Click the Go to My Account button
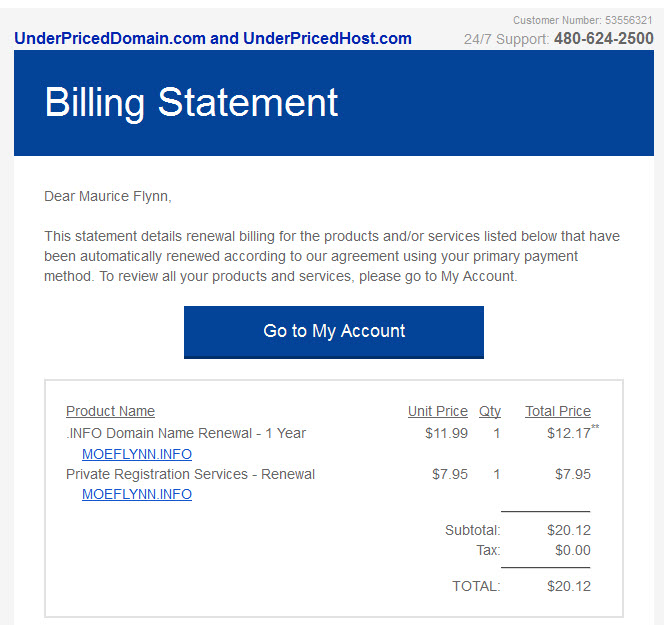Image resolution: width=664 pixels, height=625 pixels. [334, 331]
